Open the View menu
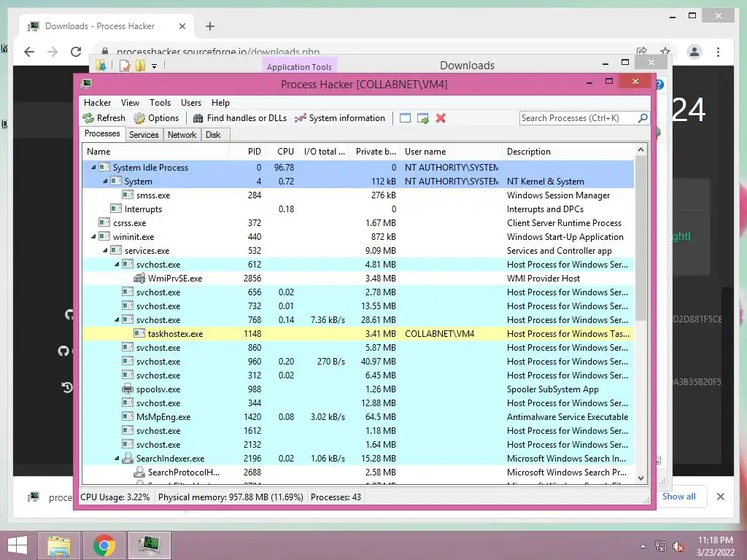This screenshot has width=747, height=560. point(130,102)
